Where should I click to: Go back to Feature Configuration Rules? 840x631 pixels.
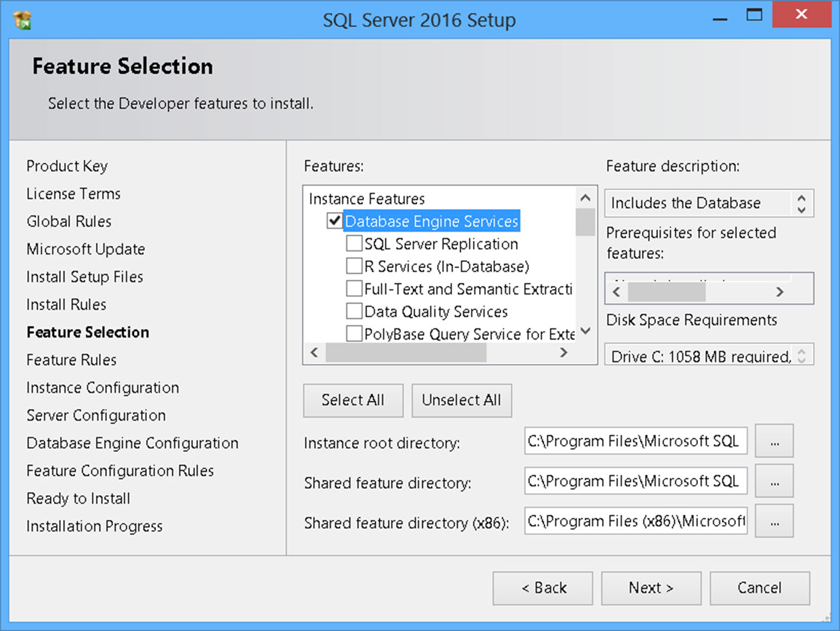[120, 470]
